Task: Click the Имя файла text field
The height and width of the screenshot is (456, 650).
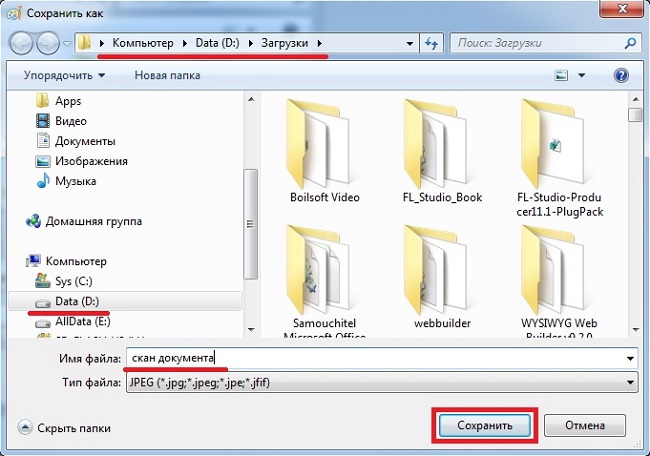Action: coord(370,358)
